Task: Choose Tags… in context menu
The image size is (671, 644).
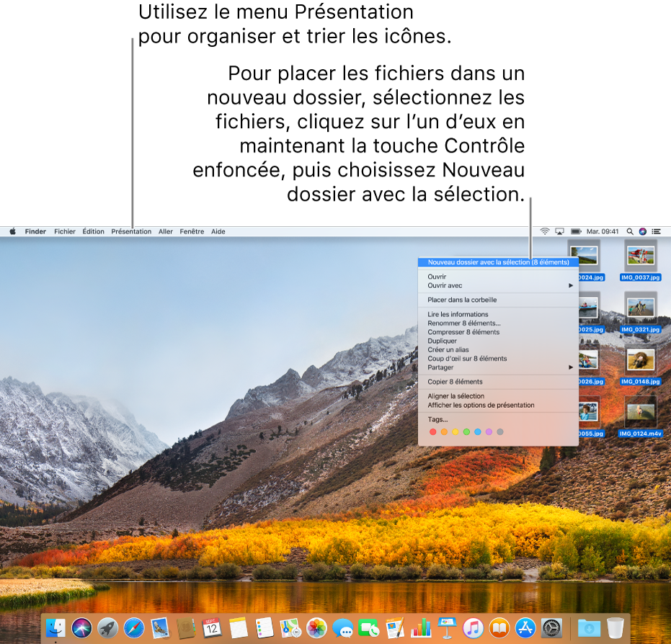Action: pyautogui.click(x=498, y=419)
